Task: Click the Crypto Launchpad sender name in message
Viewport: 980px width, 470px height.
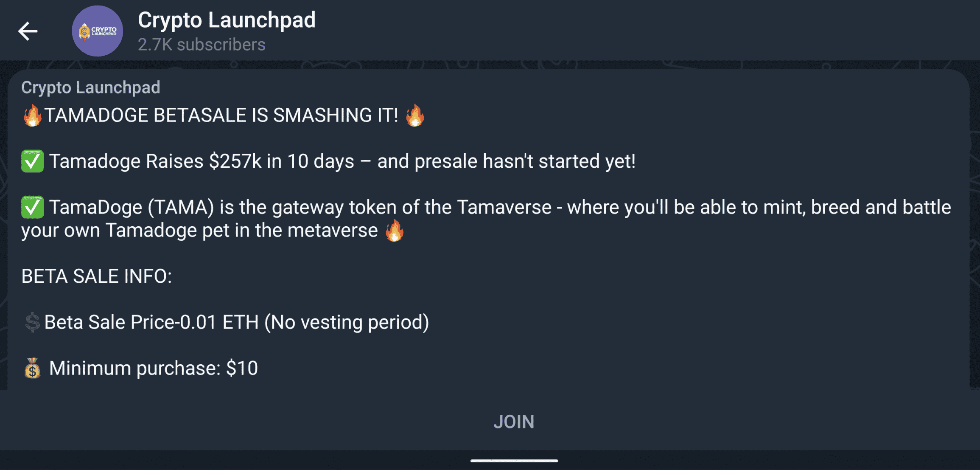Action: (91, 87)
